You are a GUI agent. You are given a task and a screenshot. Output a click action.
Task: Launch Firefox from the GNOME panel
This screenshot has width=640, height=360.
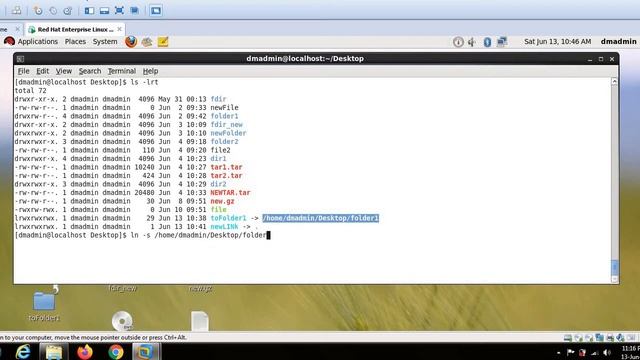[131, 42]
